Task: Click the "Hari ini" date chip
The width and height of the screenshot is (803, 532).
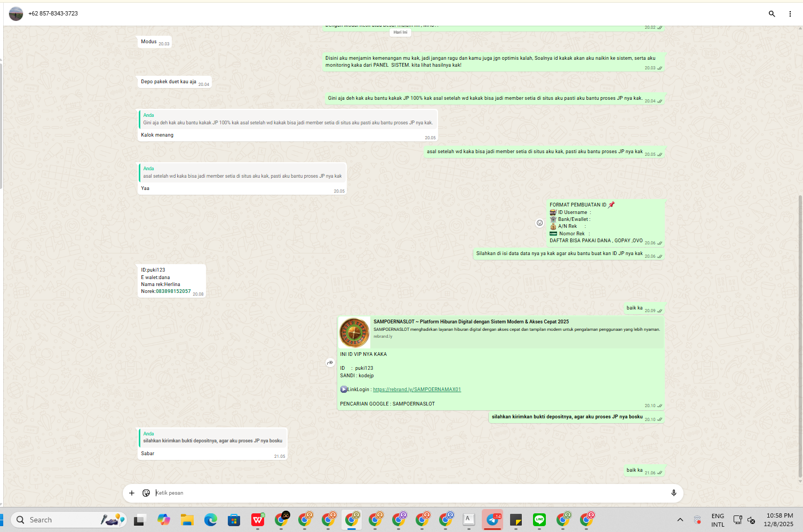Action: pyautogui.click(x=400, y=32)
